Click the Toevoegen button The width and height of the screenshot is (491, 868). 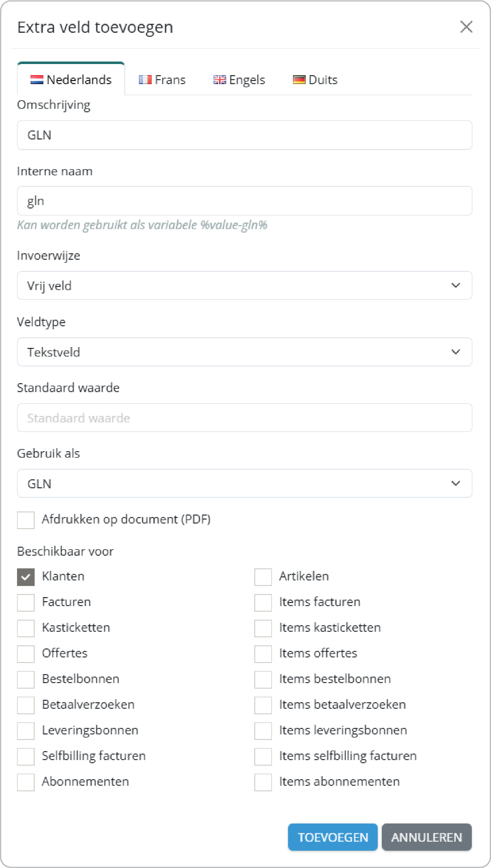pyautogui.click(x=333, y=837)
